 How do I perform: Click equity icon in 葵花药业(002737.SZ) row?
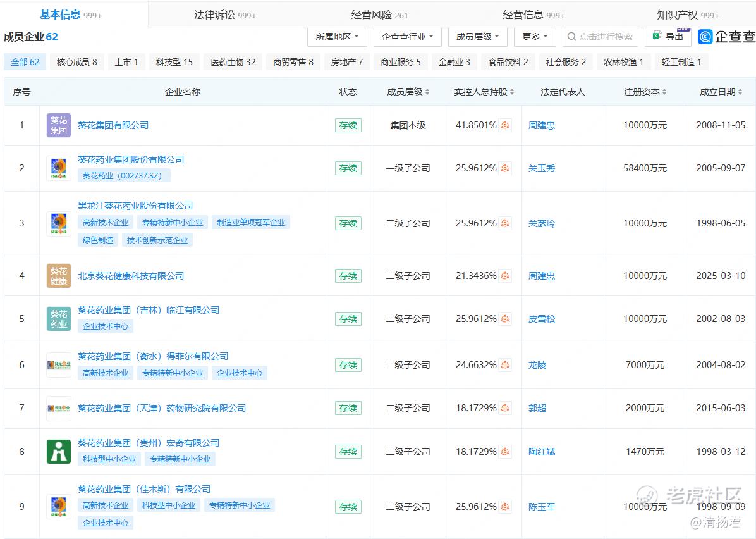505,168
